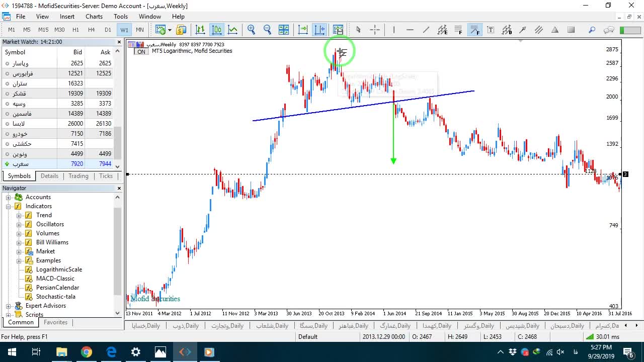Select the W1 weekly timeframe
Image resolution: width=644 pixels, height=362 pixels.
124,30
